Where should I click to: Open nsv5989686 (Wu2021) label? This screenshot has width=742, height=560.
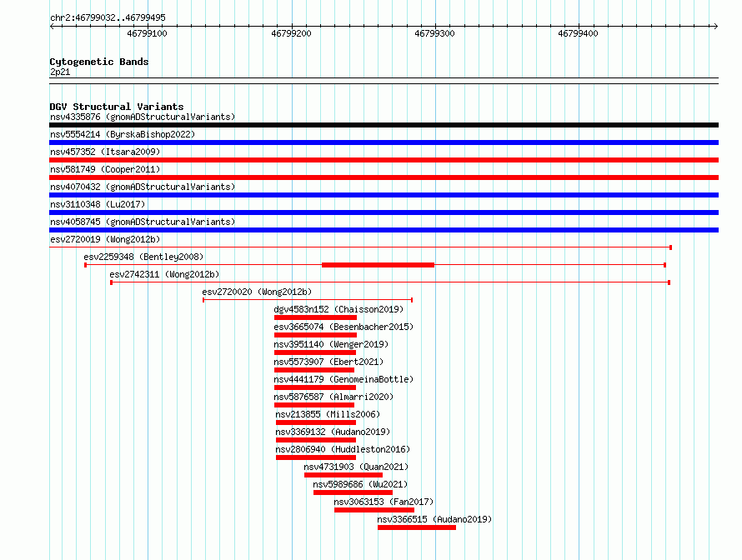pos(360,484)
